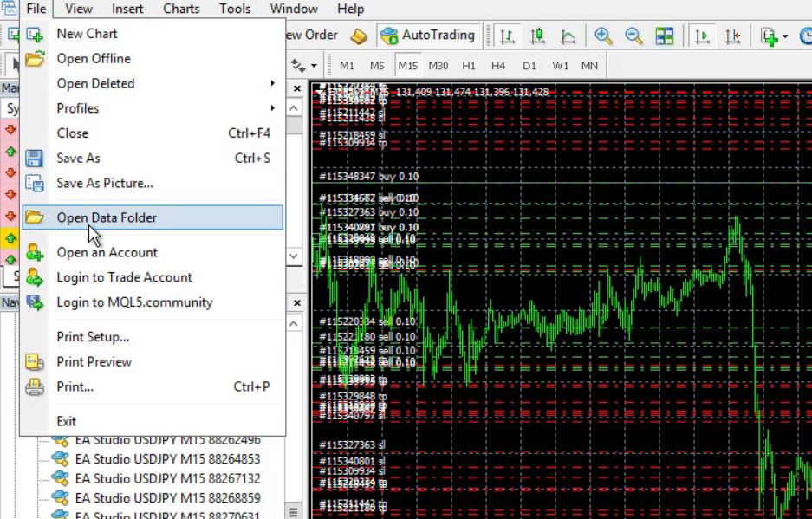Click Market Watch scrollbar down arrow
Screen dimensions: 812x519
(x=294, y=256)
